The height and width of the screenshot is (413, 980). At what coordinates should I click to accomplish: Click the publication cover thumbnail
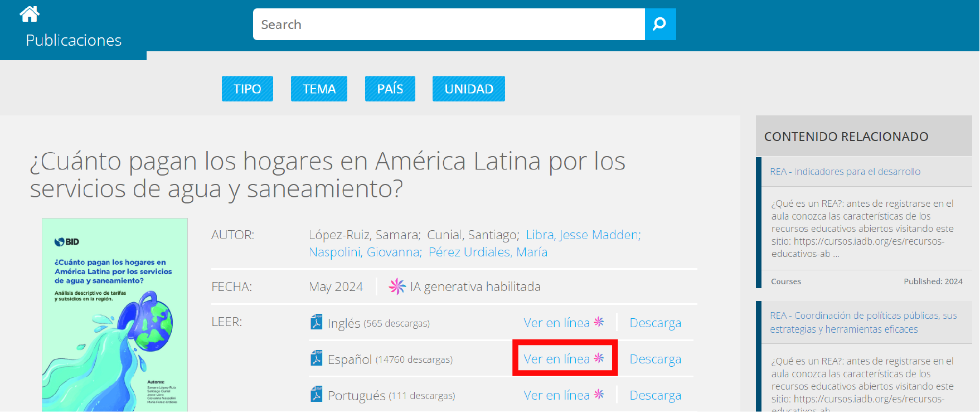click(115, 315)
